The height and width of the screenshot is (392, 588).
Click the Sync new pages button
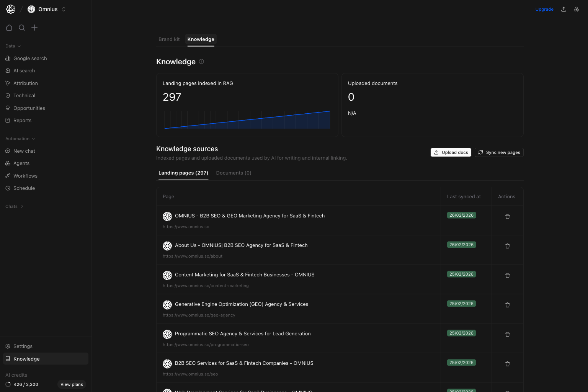point(499,152)
